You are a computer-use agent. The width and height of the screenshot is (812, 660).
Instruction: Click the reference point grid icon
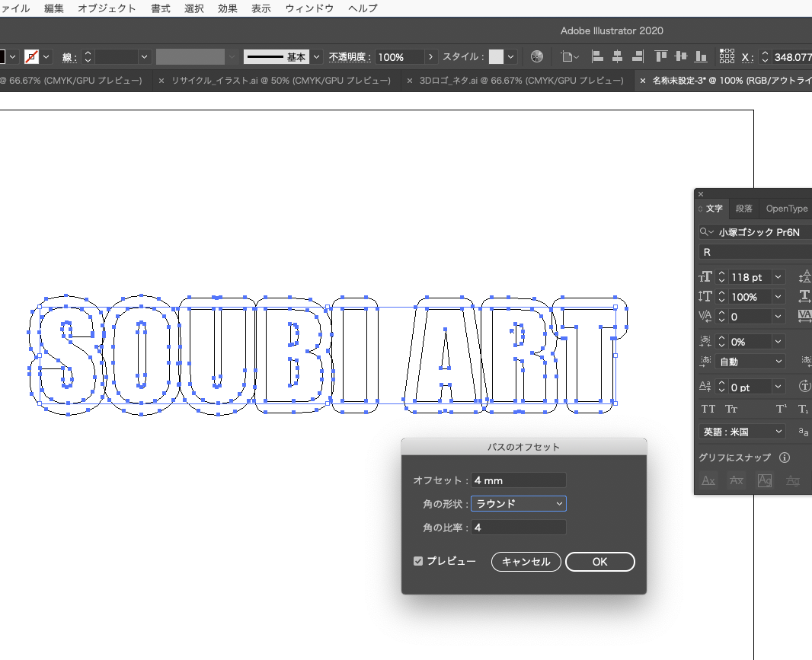727,56
